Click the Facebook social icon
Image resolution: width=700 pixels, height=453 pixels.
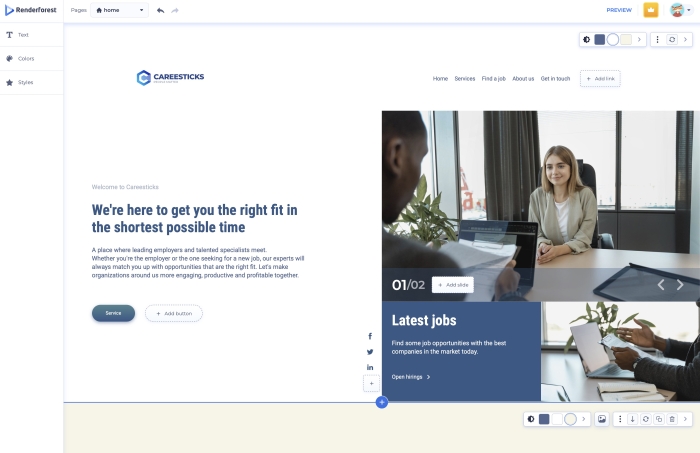370,336
